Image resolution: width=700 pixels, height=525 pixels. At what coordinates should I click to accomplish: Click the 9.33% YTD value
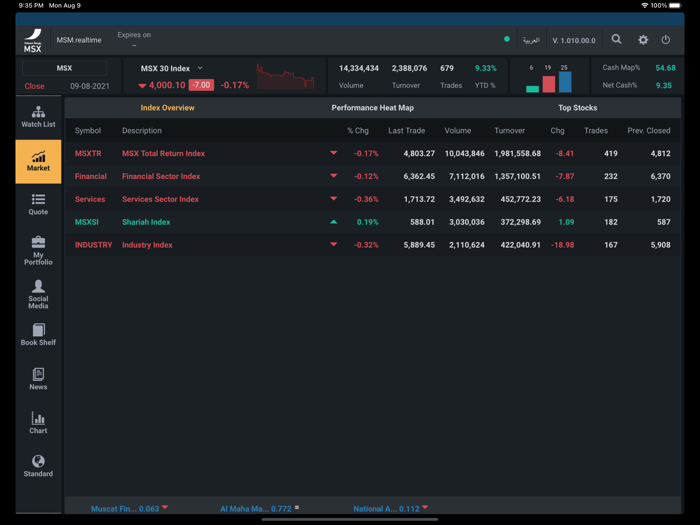click(485, 68)
